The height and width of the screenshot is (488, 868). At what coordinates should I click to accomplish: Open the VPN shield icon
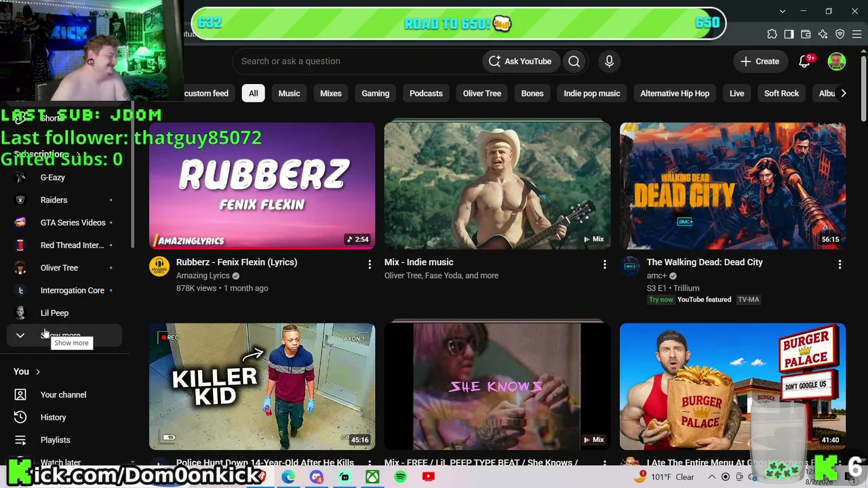pos(840,35)
